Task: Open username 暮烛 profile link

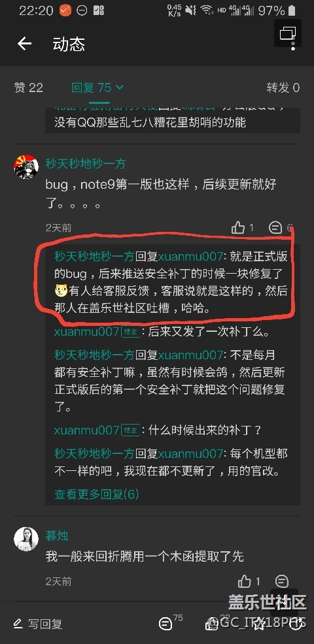Action: tap(57, 536)
